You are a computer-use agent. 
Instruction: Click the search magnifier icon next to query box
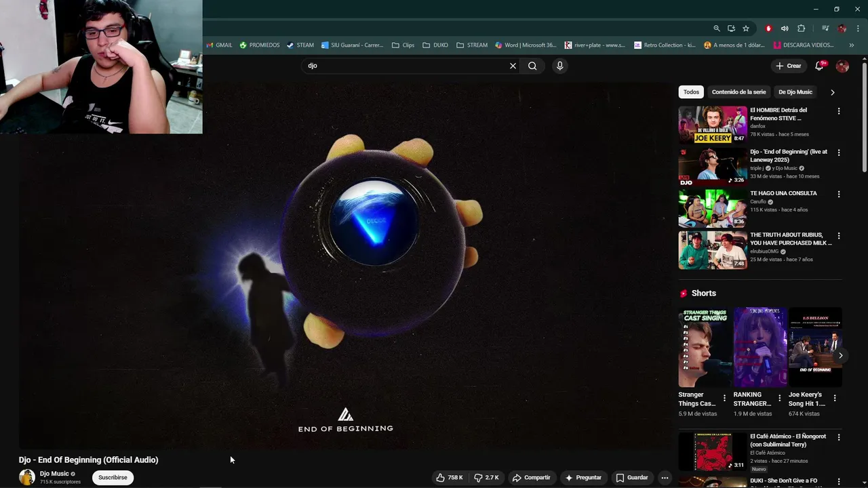point(532,66)
